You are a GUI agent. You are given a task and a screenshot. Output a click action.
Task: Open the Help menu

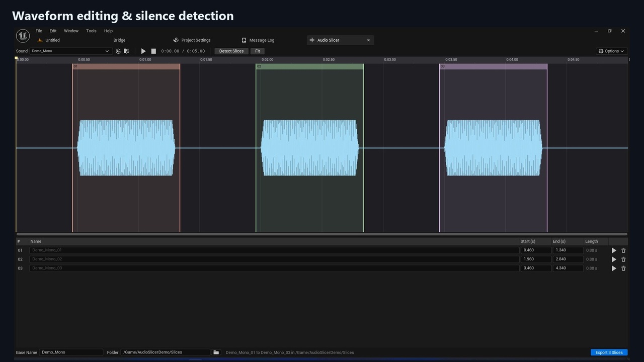pyautogui.click(x=108, y=31)
